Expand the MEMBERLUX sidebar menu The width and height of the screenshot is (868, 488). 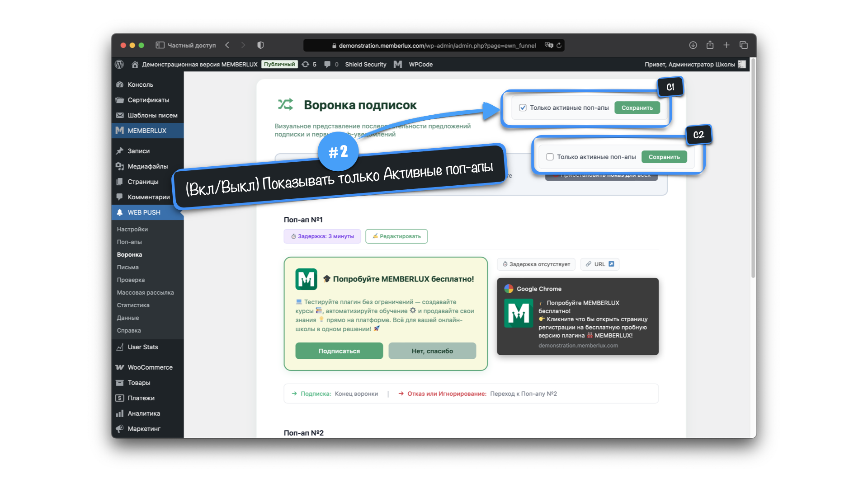(x=147, y=131)
